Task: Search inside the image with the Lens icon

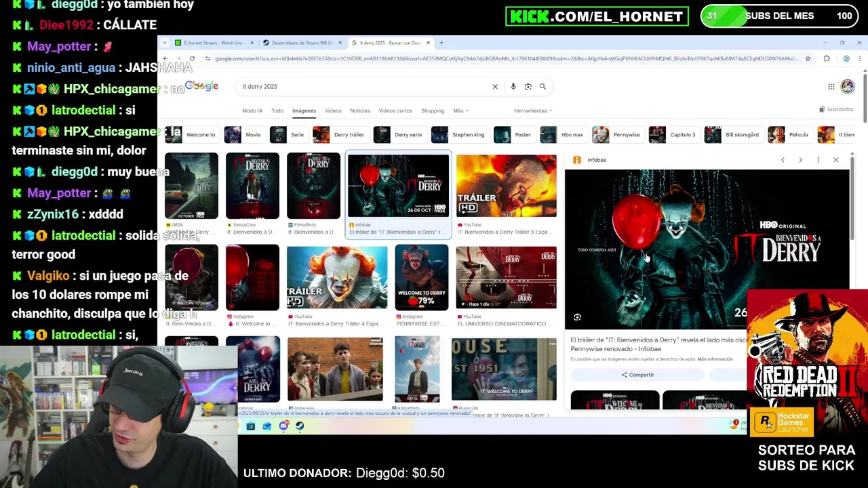Action: (577, 317)
